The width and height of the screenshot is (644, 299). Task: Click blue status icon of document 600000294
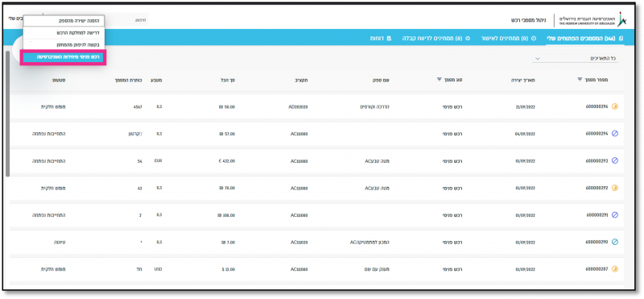point(615,134)
